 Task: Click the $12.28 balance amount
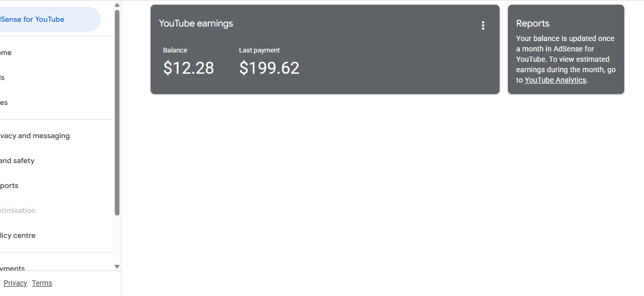point(189,68)
